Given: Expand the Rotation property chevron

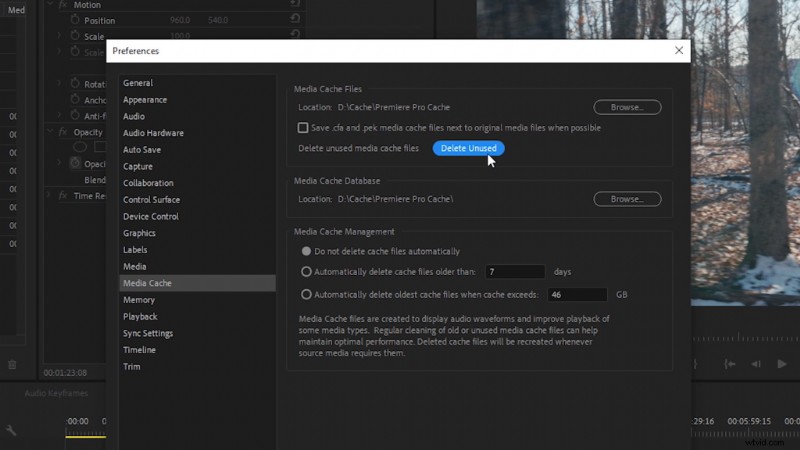Looking at the screenshot, I should [59, 83].
